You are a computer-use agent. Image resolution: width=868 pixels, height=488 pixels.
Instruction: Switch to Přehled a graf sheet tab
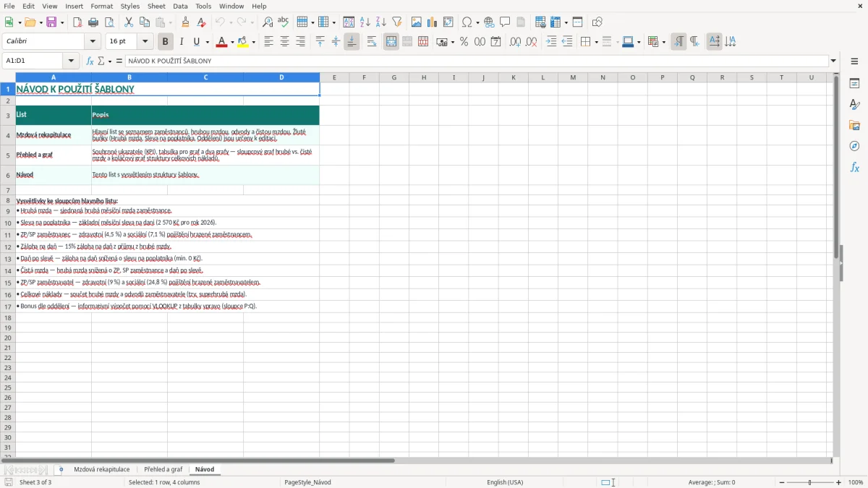(x=163, y=469)
